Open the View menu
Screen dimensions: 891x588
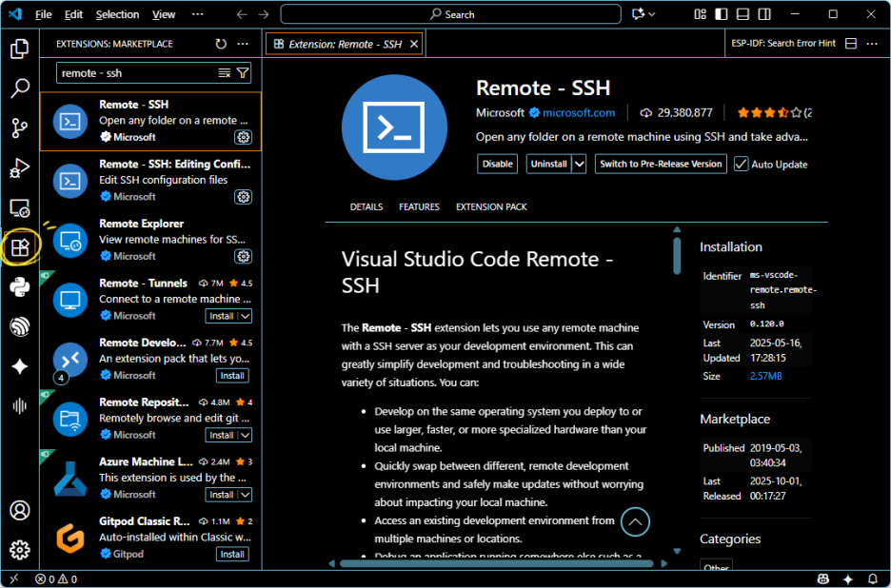point(164,14)
